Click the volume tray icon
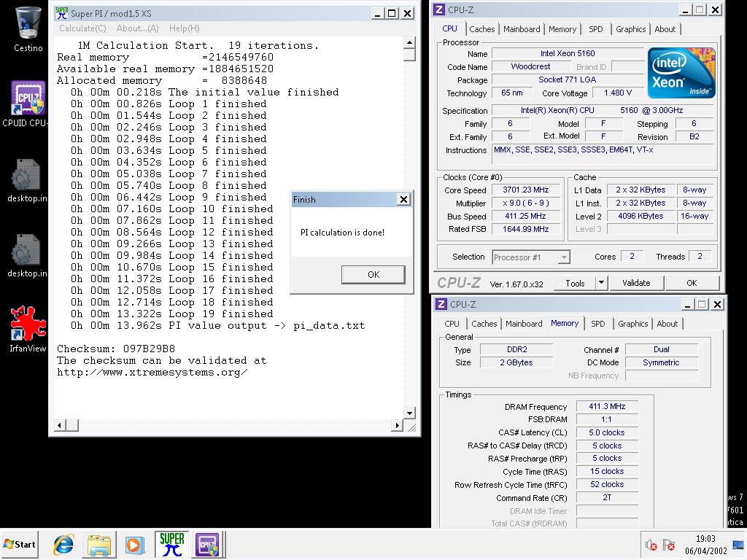747x560 pixels. pos(651,545)
